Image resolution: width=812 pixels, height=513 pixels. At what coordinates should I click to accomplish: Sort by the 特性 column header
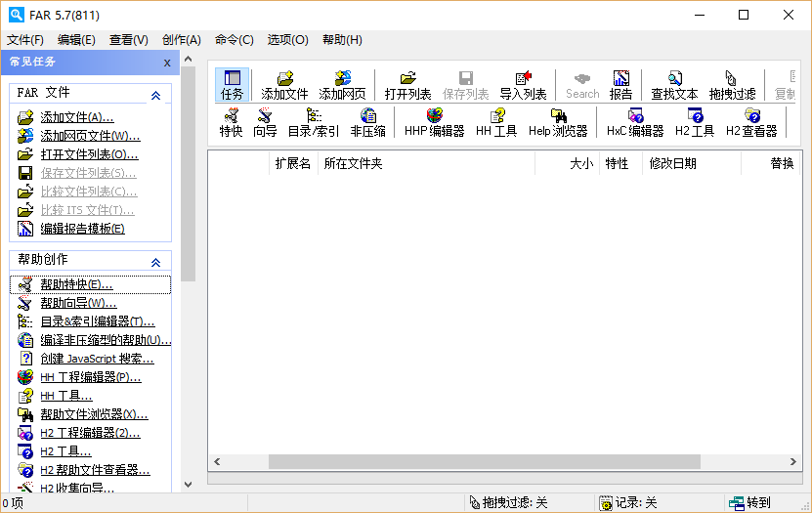pyautogui.click(x=620, y=163)
